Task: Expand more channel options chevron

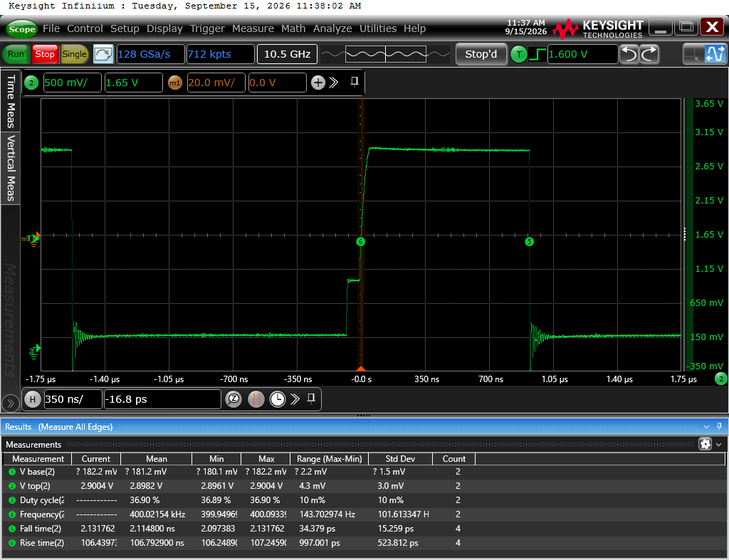Action: coord(334,83)
